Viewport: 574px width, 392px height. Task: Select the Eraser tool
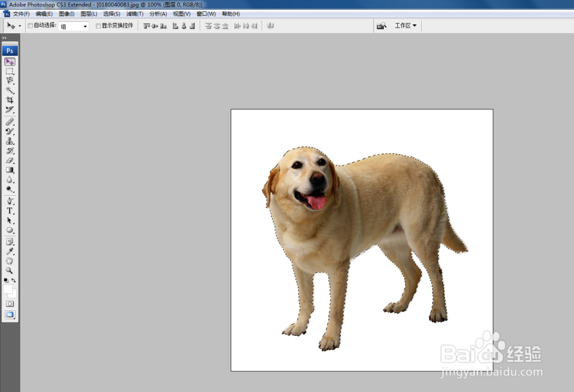point(10,161)
